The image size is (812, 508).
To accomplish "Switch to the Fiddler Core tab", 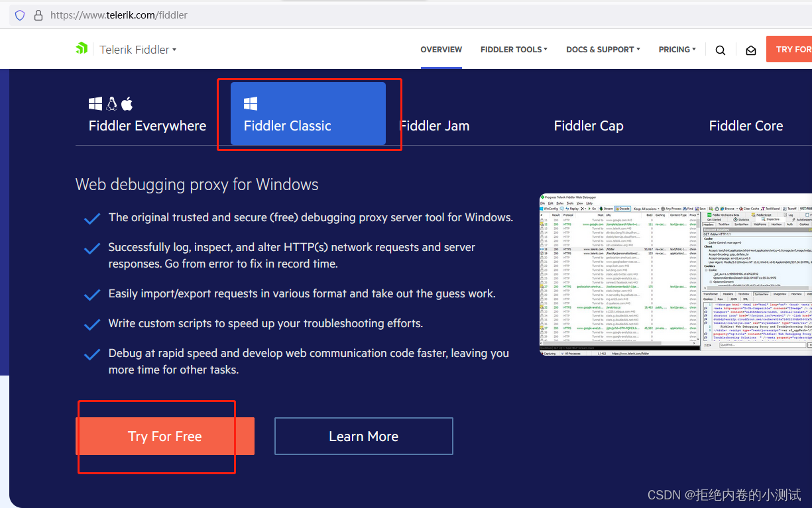I will click(x=746, y=125).
